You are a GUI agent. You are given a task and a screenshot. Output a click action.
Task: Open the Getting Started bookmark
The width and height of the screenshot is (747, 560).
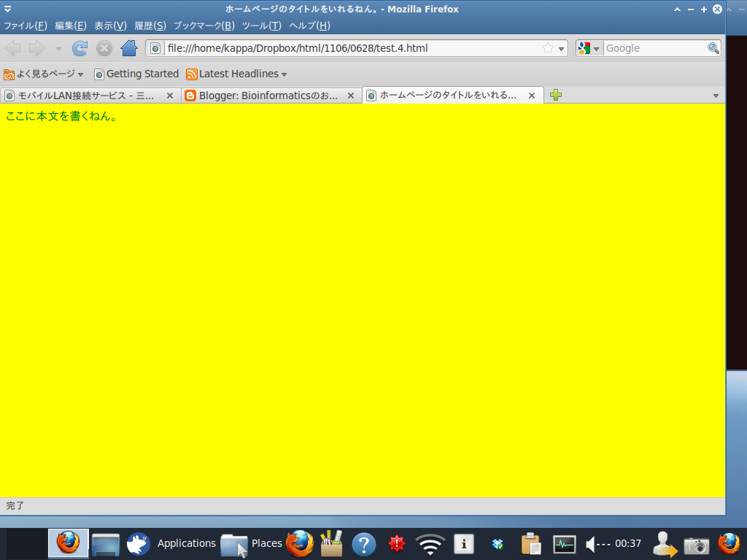coord(141,74)
